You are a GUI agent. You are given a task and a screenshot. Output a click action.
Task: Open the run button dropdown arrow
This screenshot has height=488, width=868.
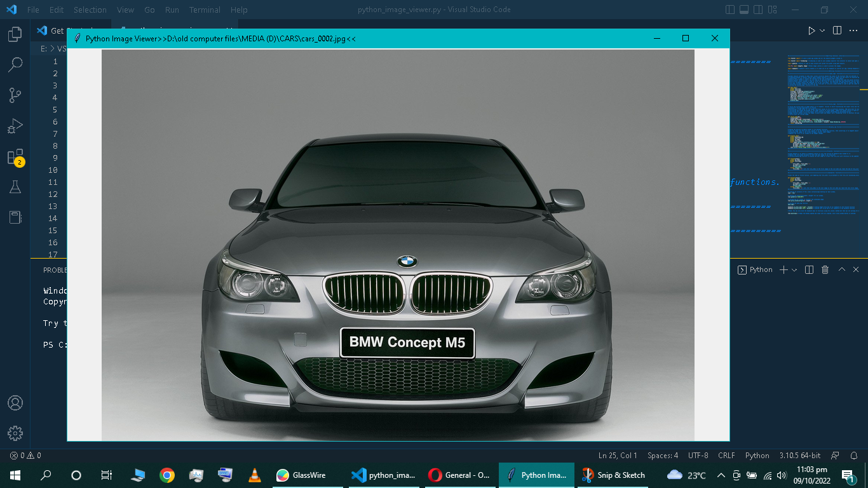point(822,30)
